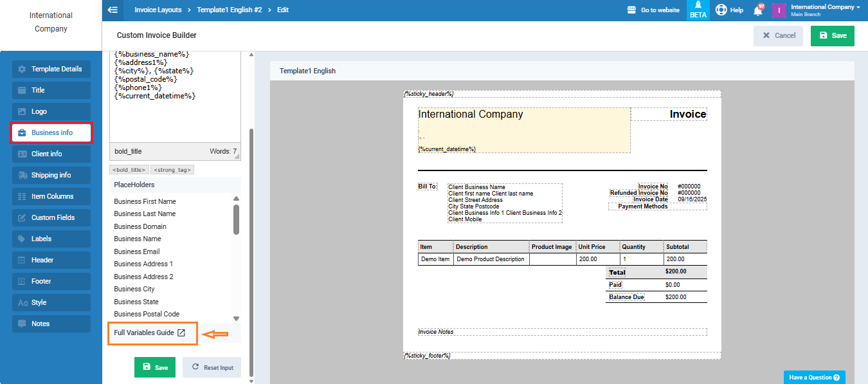Open the Item Columns section

click(51, 196)
